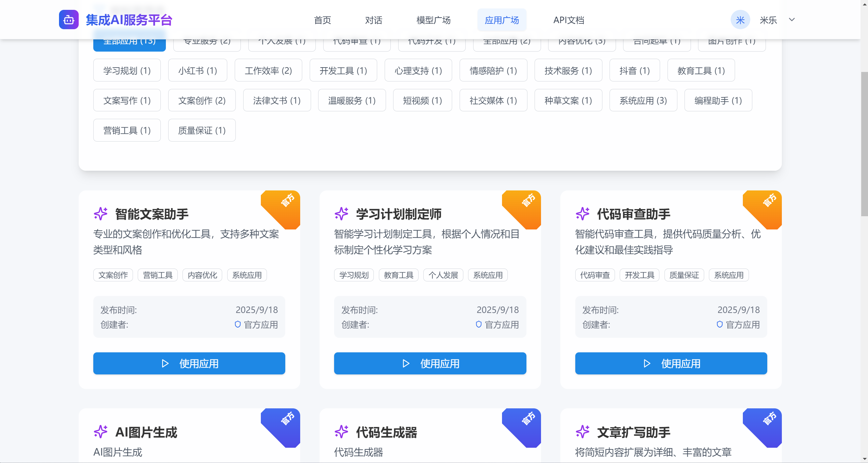Viewport: 868px width, 463px height.
Task: Filter by 小红书 (1) tag
Action: point(198,70)
